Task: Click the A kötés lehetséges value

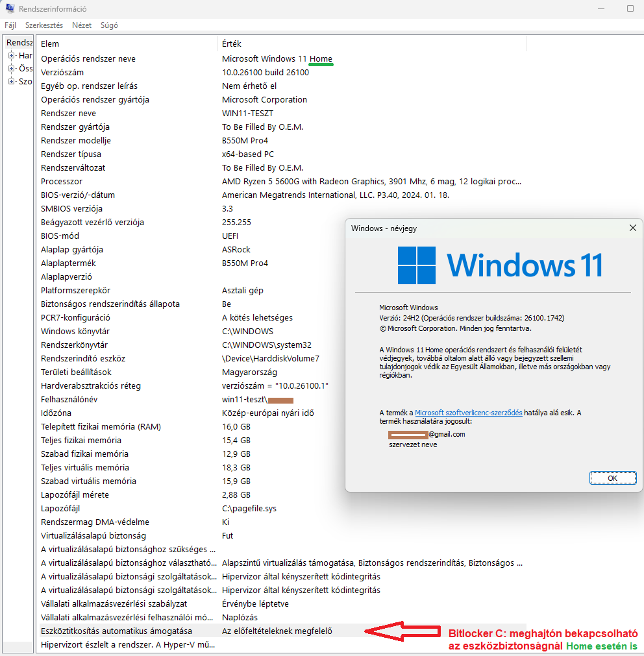Action: pyautogui.click(x=257, y=317)
